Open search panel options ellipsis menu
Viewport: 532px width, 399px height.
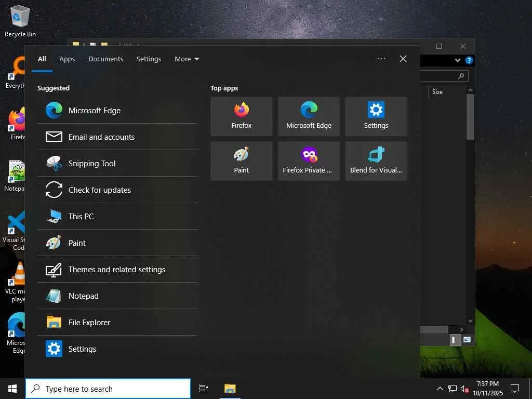tap(381, 59)
